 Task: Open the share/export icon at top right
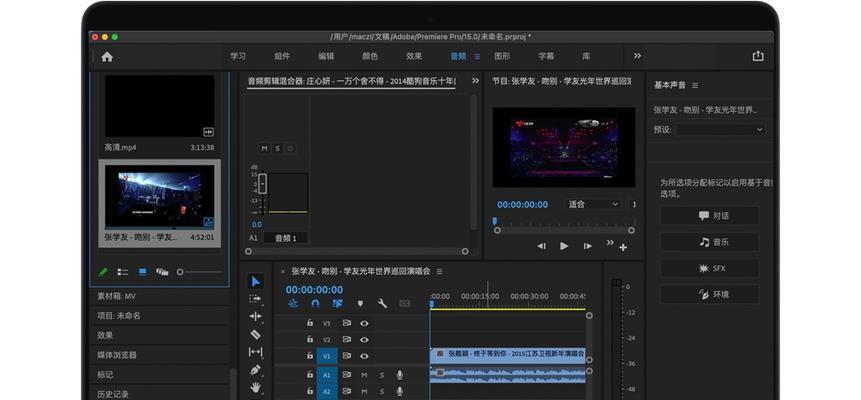click(x=758, y=56)
